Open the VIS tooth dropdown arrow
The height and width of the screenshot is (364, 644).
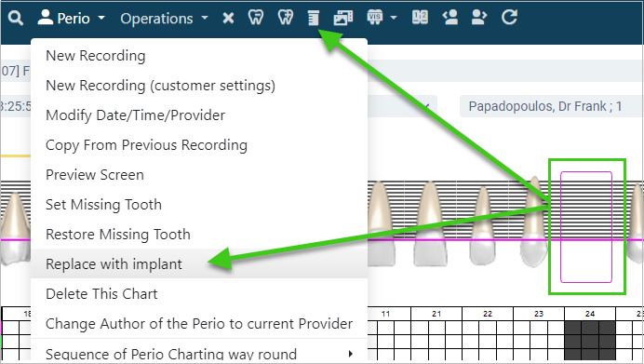tap(394, 18)
